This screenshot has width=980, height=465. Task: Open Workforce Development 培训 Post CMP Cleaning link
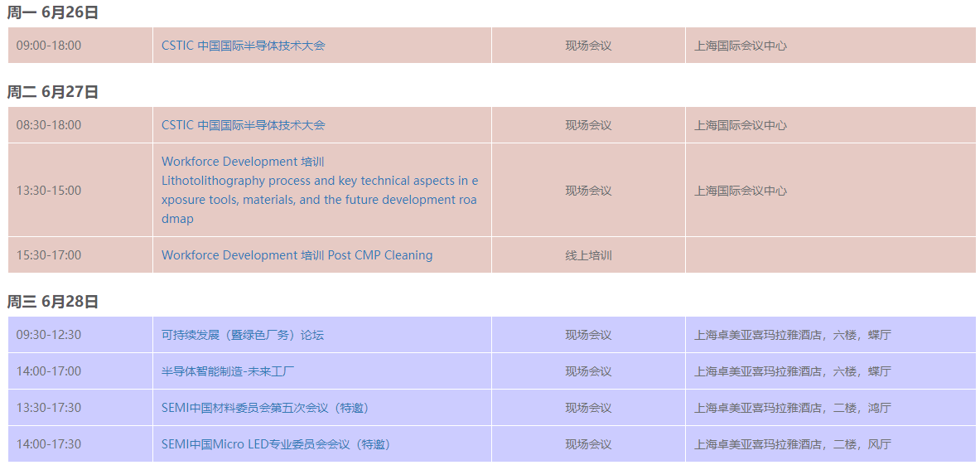[297, 255]
